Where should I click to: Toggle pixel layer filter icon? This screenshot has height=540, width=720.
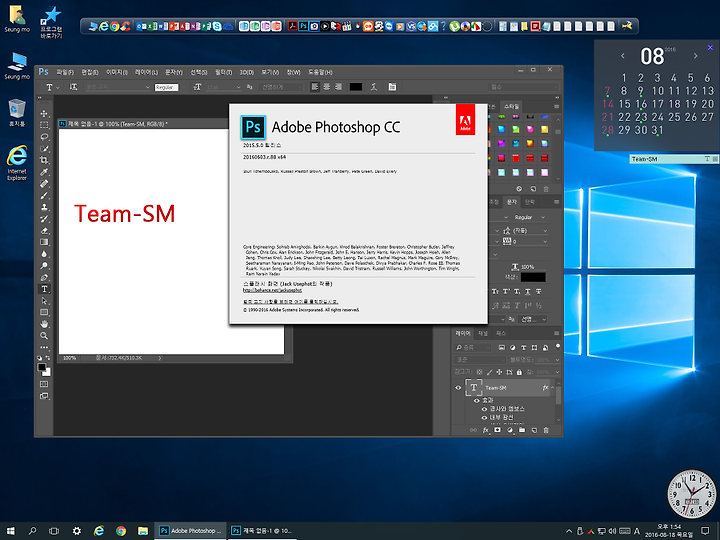click(501, 348)
